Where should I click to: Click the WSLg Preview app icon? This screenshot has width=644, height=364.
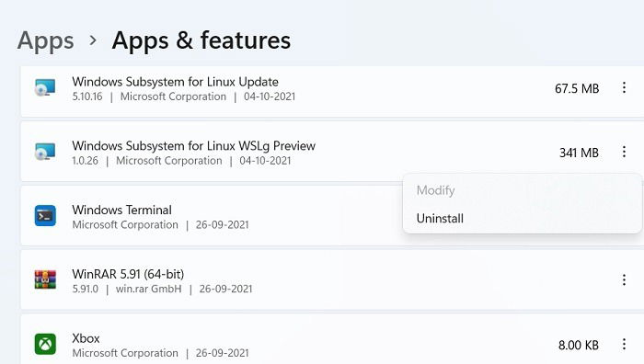pos(45,152)
